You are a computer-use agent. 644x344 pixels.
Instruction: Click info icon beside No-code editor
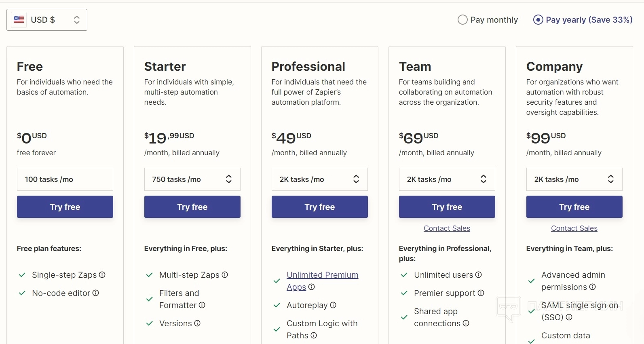tap(96, 293)
